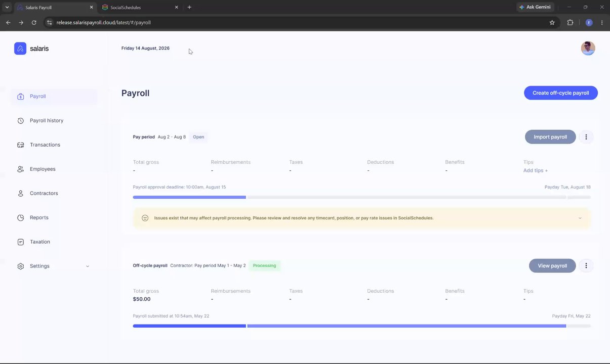Image resolution: width=610 pixels, height=364 pixels.
Task: Click the View payroll button
Action: click(x=552, y=266)
